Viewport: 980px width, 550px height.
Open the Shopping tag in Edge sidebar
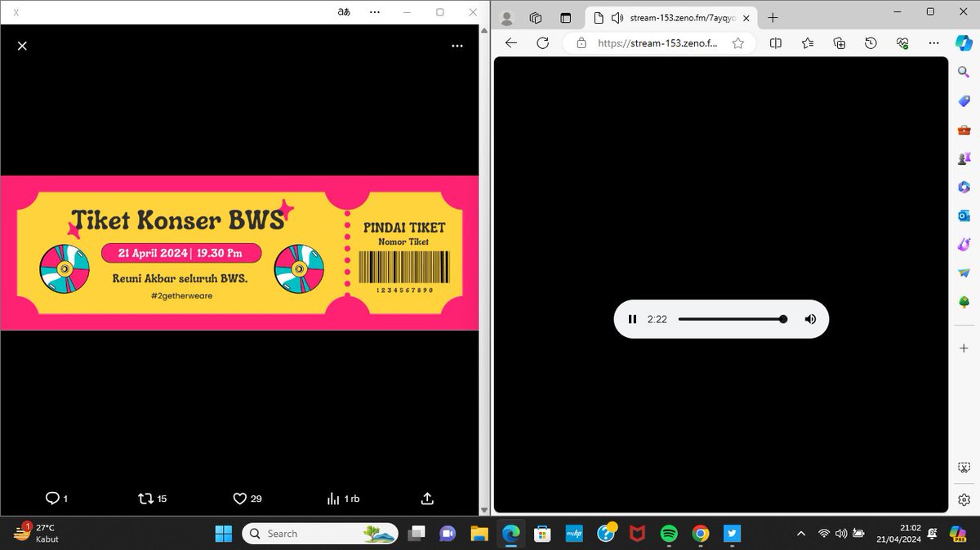click(964, 100)
